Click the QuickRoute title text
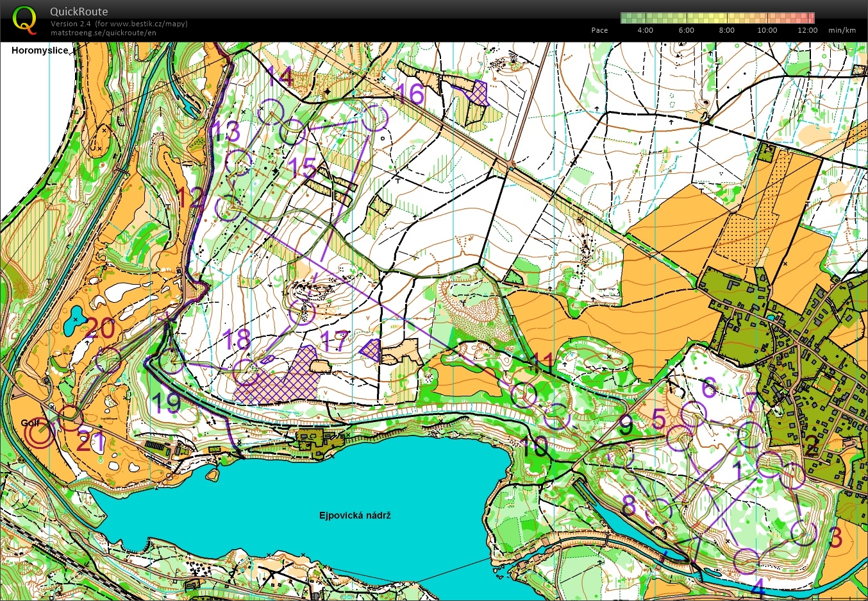868x601 pixels. tap(79, 12)
